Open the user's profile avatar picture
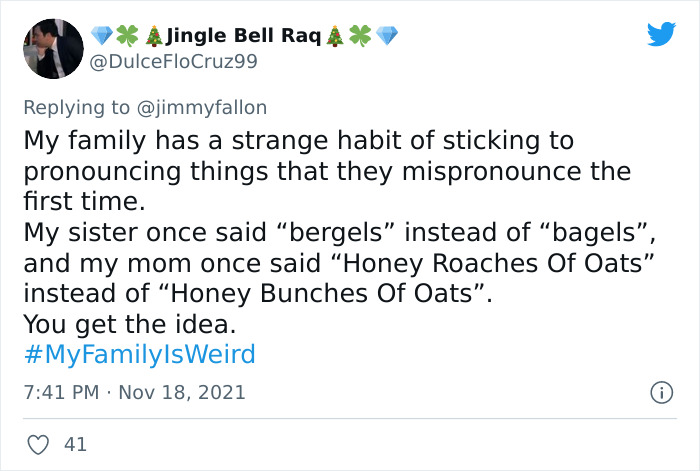Screen dimensions: 700x471 [x=47, y=49]
